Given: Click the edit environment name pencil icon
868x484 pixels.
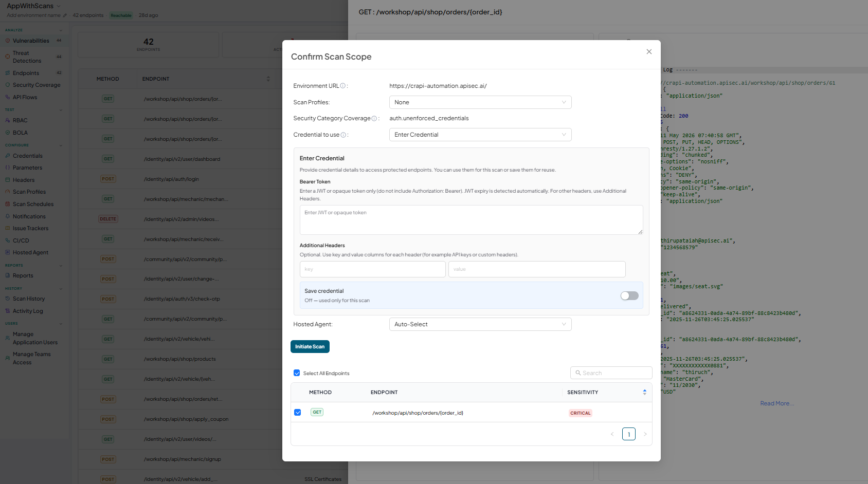Looking at the screenshot, I should point(65,15).
